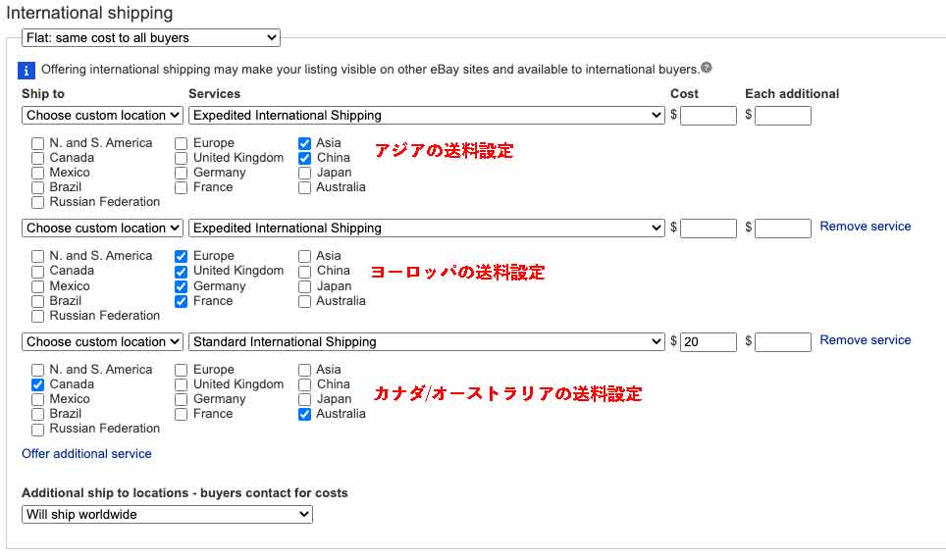
Task: Check France in Standard shipping service
Action: click(x=181, y=414)
